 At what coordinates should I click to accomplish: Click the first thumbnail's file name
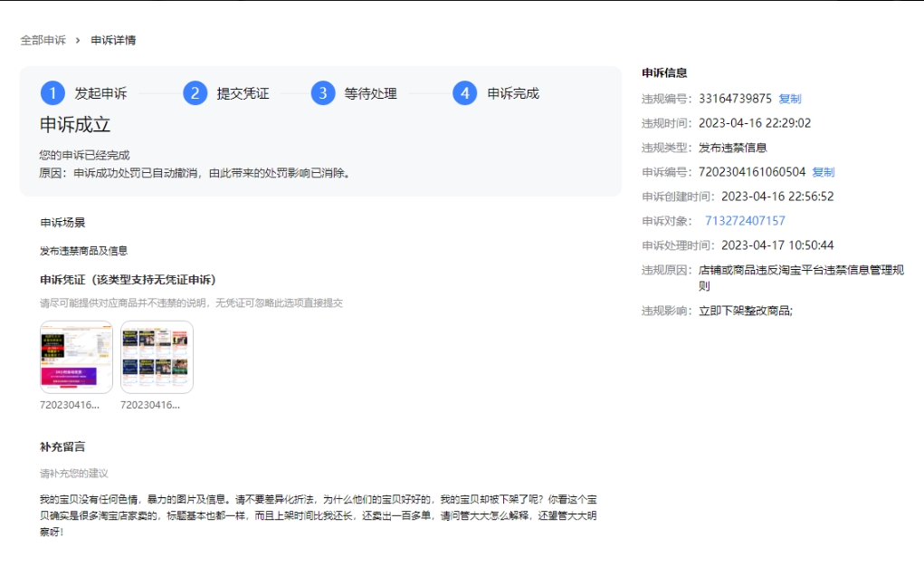(x=69, y=406)
